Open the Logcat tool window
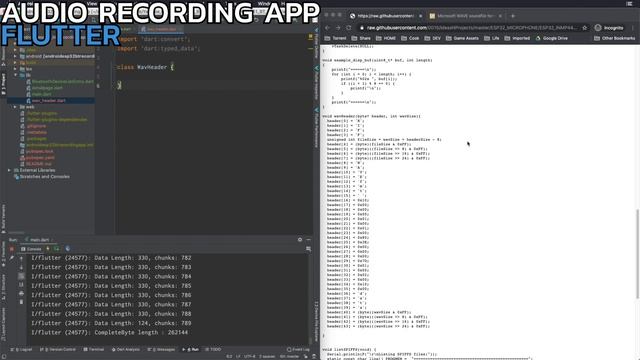Image resolution: width=640 pixels, height=360 pixels. (21, 349)
